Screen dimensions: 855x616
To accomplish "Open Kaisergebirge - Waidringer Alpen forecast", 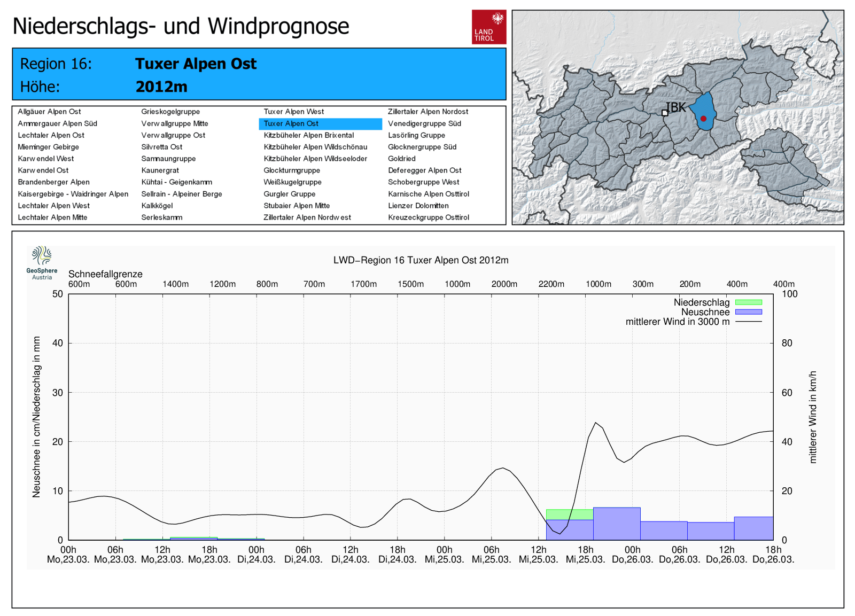I will (73, 194).
